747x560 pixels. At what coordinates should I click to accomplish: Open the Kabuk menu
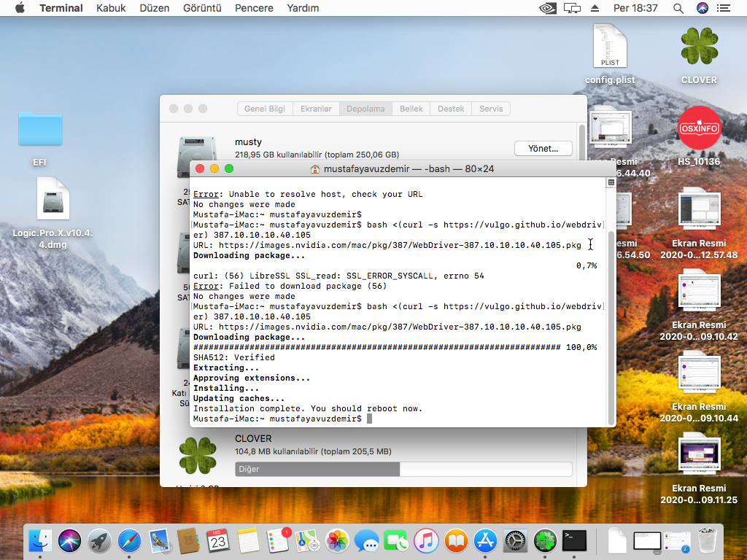tap(111, 8)
